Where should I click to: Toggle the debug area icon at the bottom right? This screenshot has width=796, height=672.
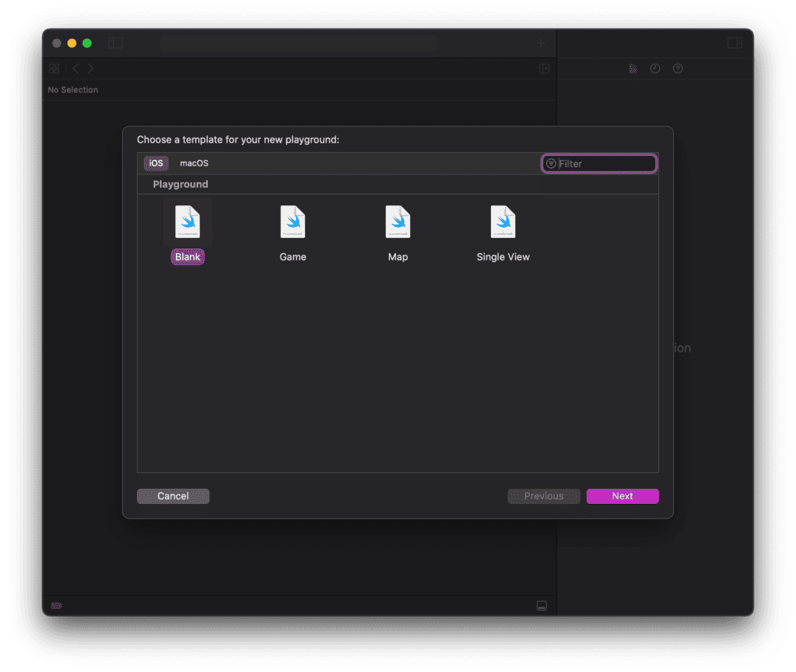pyautogui.click(x=541, y=605)
